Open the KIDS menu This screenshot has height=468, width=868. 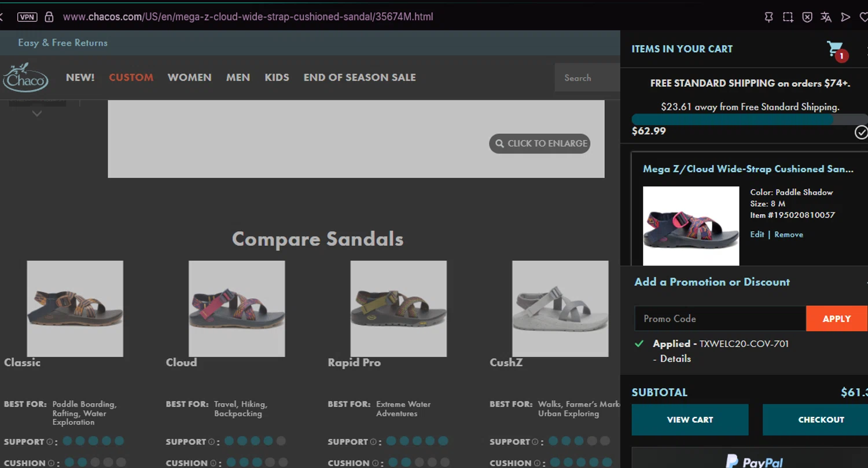(x=277, y=78)
